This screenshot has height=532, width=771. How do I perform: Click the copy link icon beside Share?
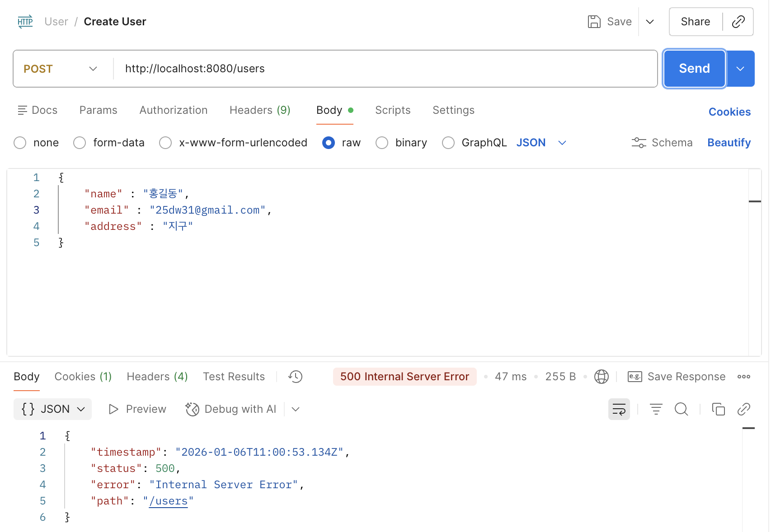[738, 22]
